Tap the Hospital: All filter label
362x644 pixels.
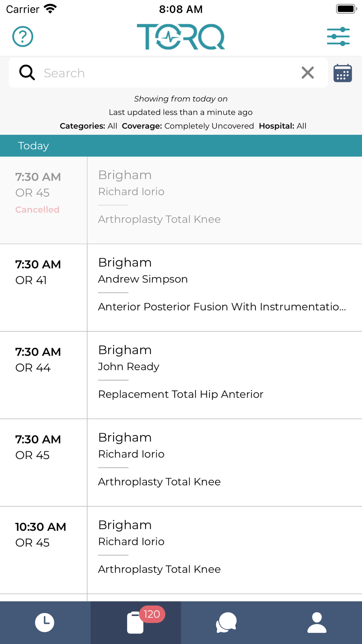(282, 126)
